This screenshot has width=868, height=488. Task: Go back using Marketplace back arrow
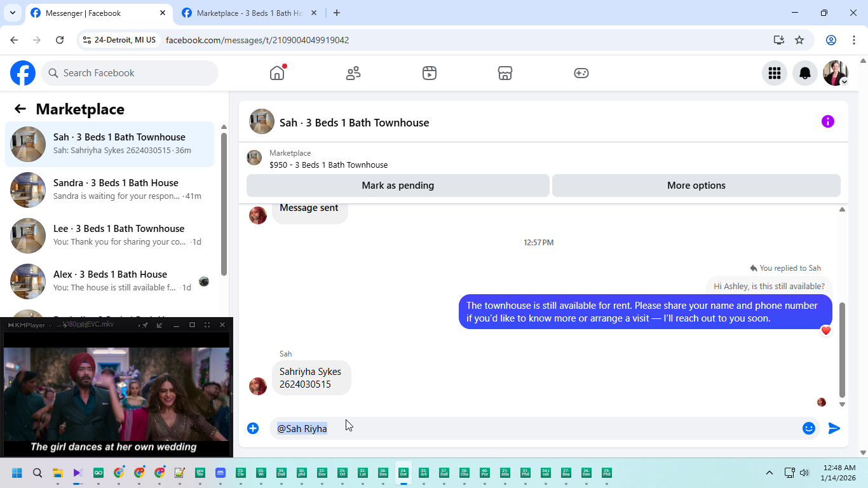tap(20, 109)
